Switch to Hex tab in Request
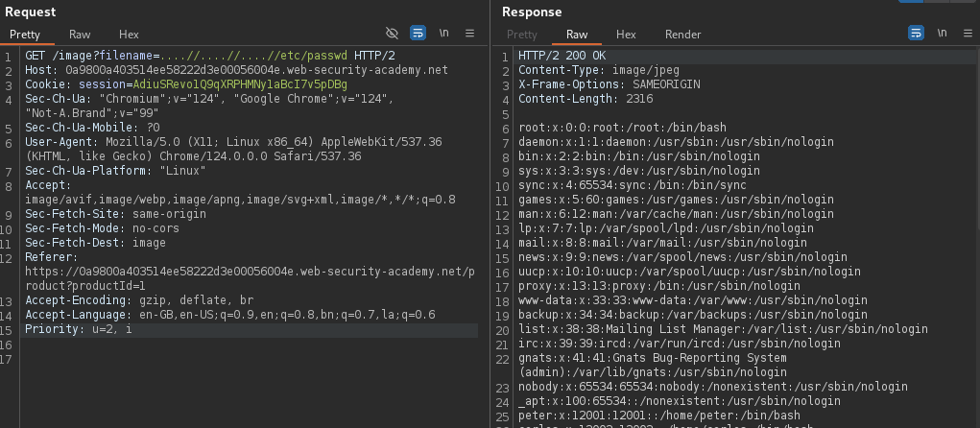Image resolution: width=980 pixels, height=428 pixels. click(x=129, y=35)
